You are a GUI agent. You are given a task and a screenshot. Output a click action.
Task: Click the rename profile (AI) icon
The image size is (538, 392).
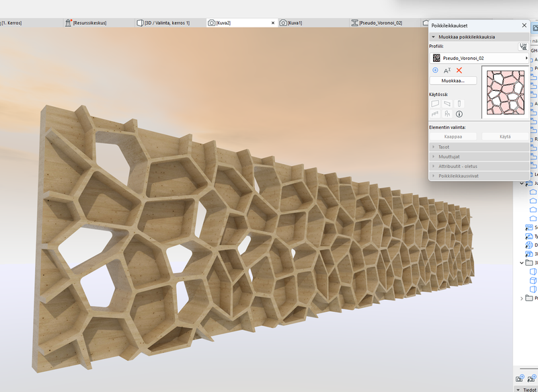[447, 71]
